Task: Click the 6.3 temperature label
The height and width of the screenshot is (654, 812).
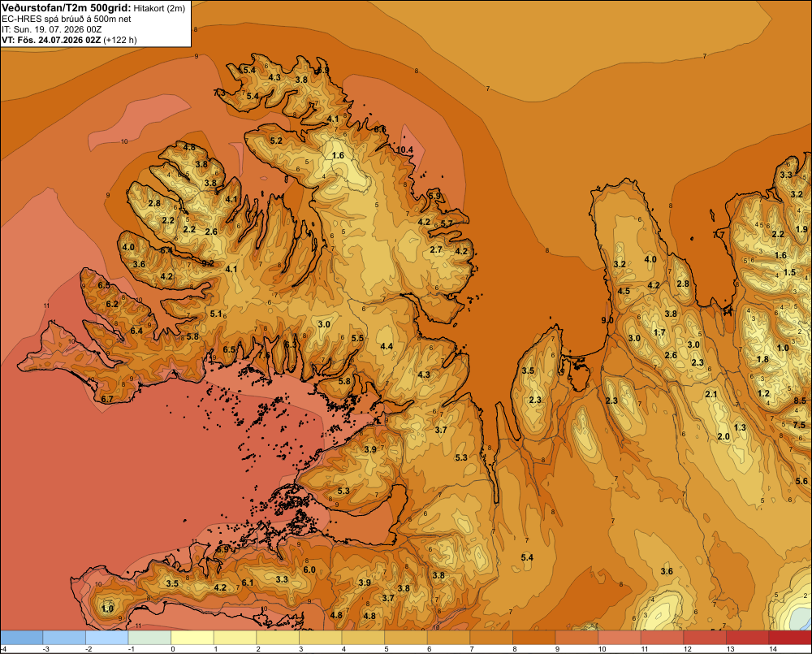Action: 291,344
